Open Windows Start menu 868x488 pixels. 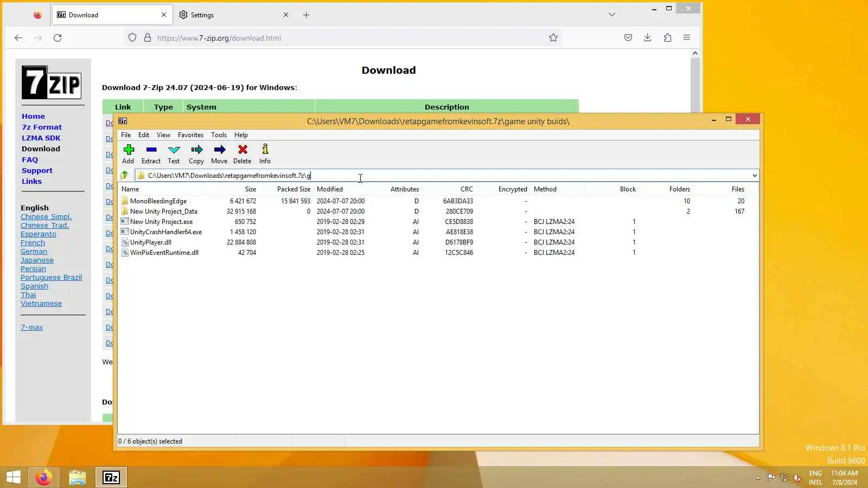point(14,477)
